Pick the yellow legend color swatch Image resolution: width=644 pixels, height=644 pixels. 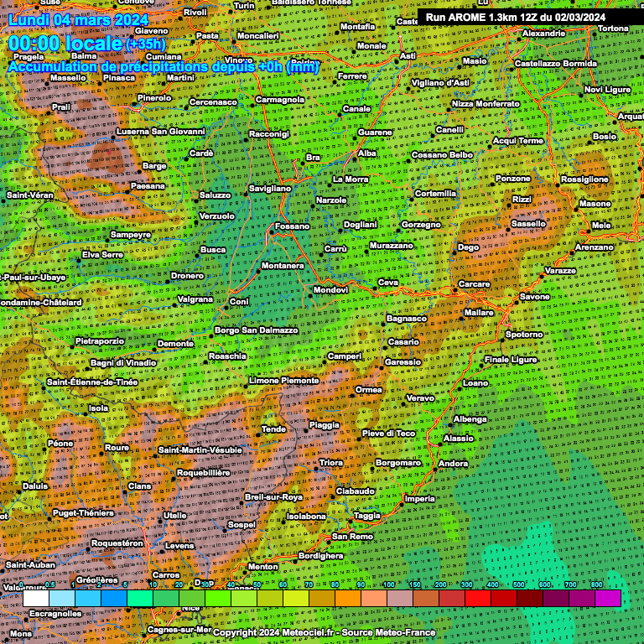[296, 598]
